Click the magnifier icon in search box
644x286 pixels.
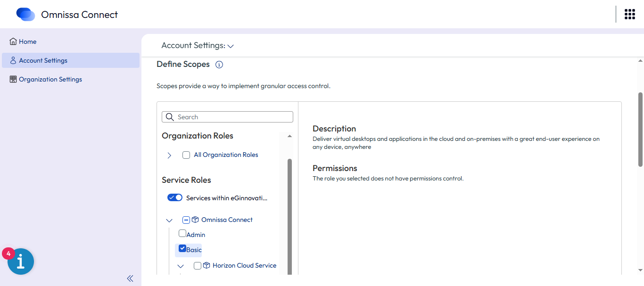coord(170,117)
